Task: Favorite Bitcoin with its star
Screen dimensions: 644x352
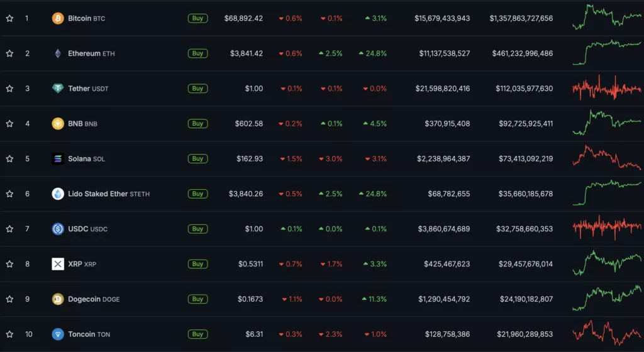Action: pyautogui.click(x=9, y=18)
